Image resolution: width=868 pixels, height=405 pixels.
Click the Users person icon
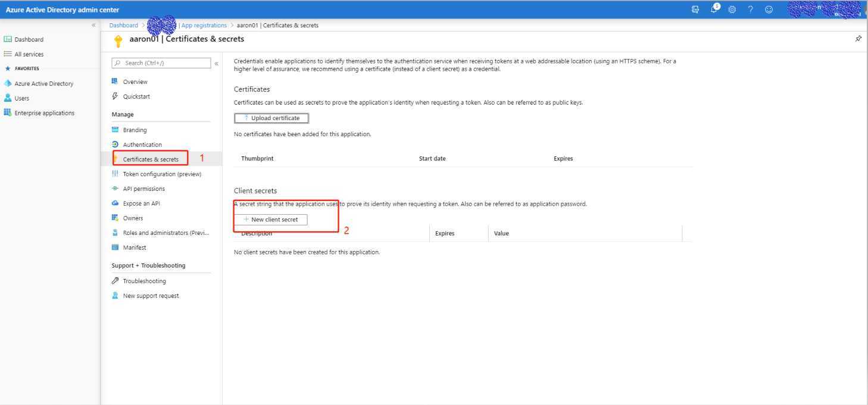[x=8, y=98]
